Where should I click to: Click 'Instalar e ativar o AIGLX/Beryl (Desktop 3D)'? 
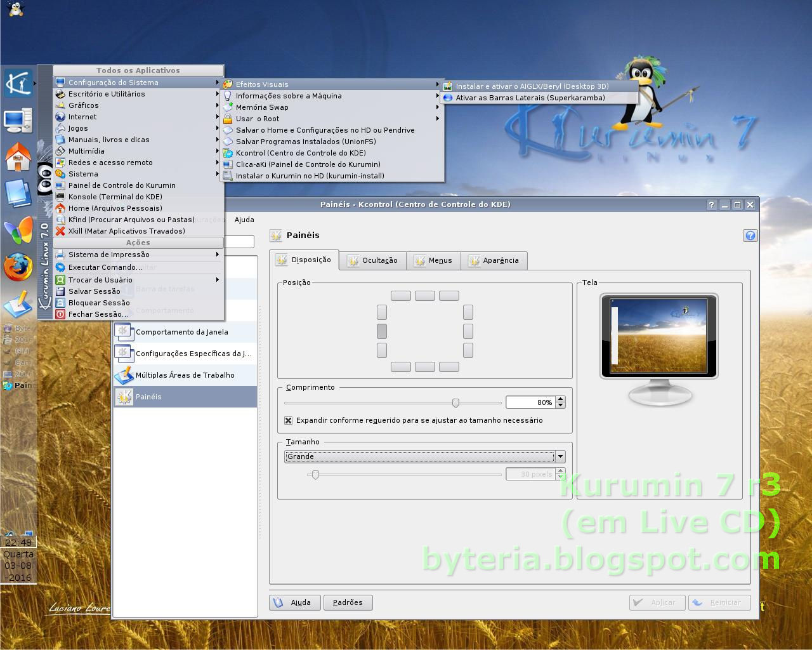pyautogui.click(x=533, y=86)
